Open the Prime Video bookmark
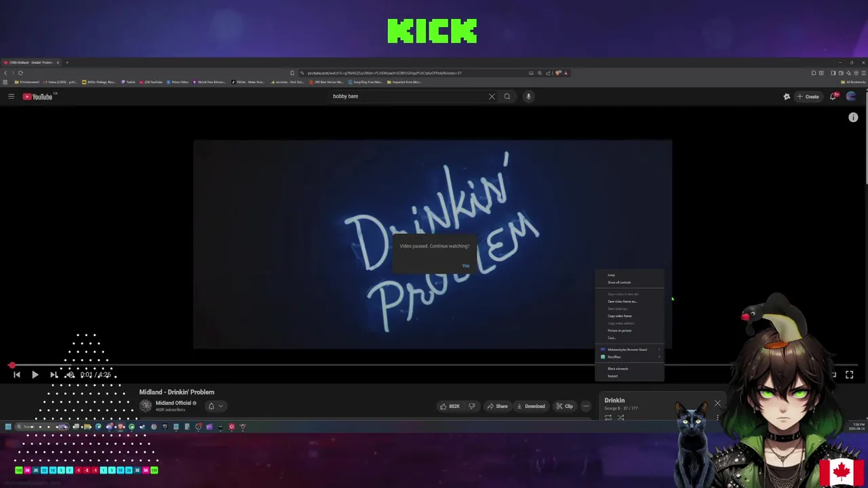Screen dimensions: 868x488 pos(178,82)
